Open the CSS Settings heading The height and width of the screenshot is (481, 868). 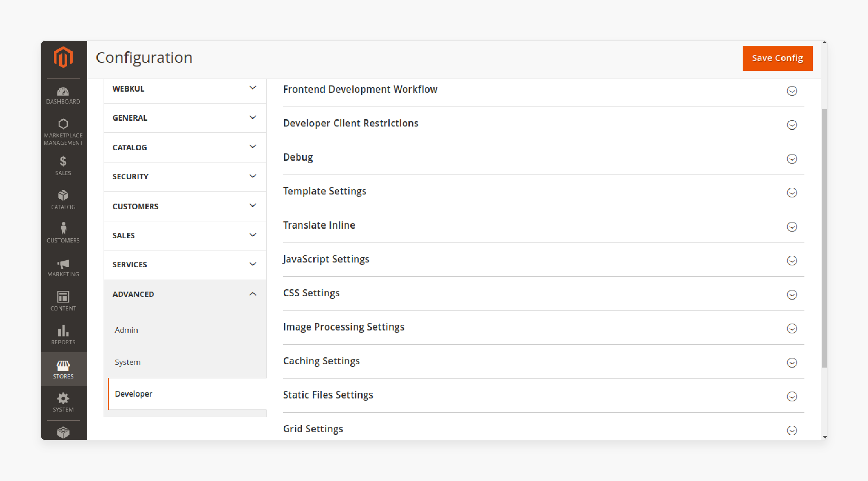tap(311, 293)
